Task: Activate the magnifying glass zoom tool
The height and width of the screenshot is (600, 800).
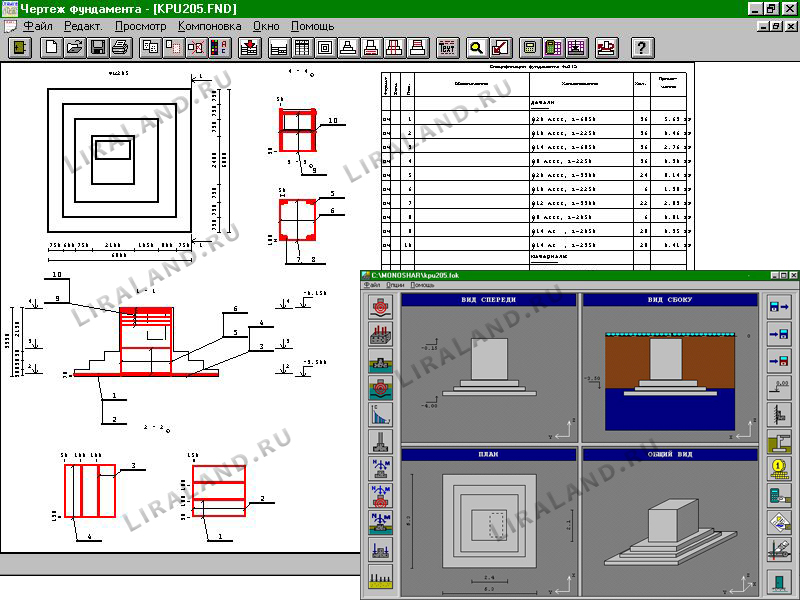Action: (477, 47)
